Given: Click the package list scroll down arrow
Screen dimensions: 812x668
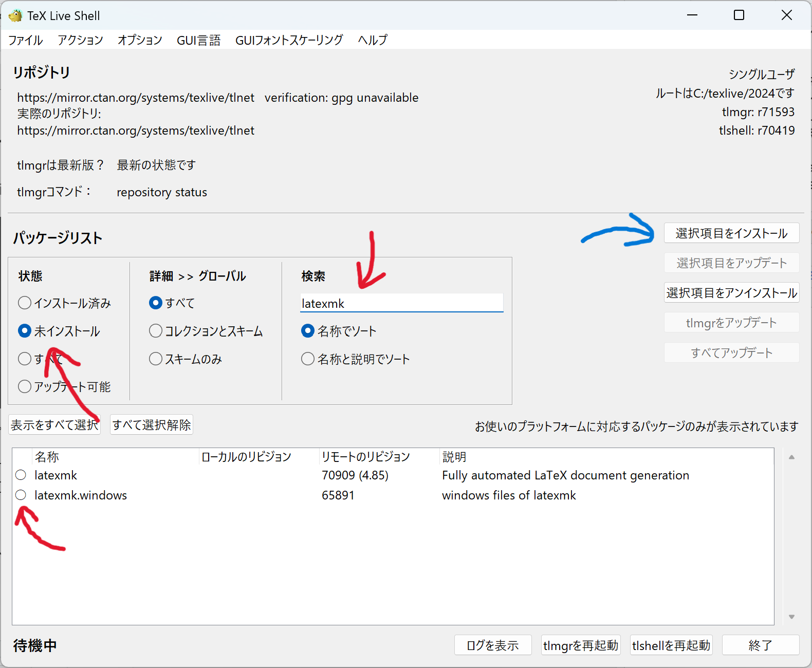Looking at the screenshot, I should tap(791, 617).
